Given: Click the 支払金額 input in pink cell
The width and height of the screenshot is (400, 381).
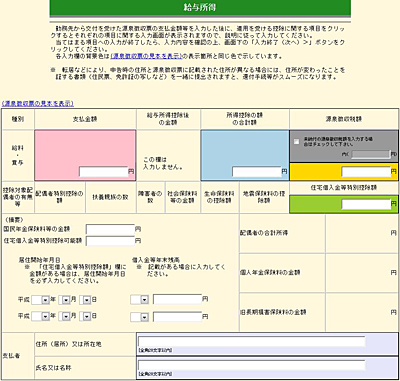Looking at the screenshot, I should click(x=104, y=172).
